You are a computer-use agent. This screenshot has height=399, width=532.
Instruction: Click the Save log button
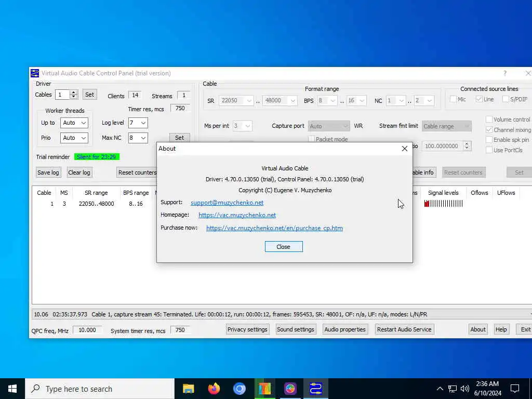click(x=48, y=172)
